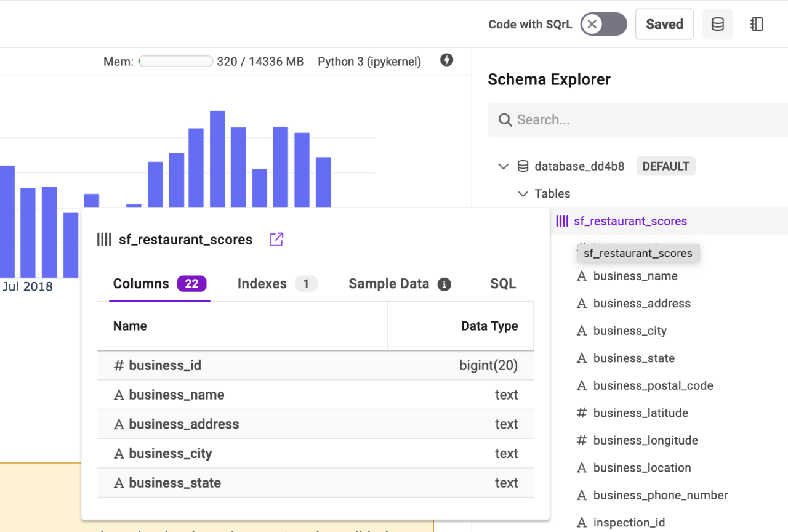Click the info icon next to Sample Data
788x532 pixels.
(444, 284)
